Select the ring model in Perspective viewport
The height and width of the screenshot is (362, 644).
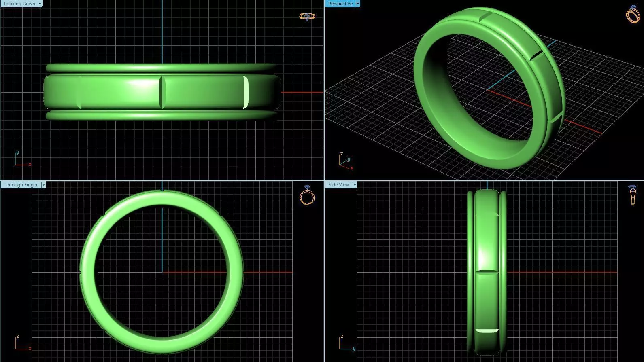pos(490,88)
